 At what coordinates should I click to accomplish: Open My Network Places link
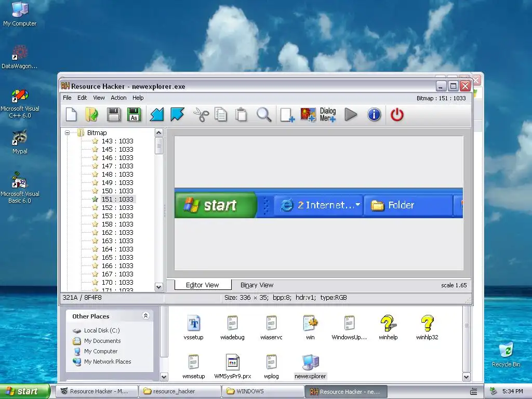(x=108, y=362)
